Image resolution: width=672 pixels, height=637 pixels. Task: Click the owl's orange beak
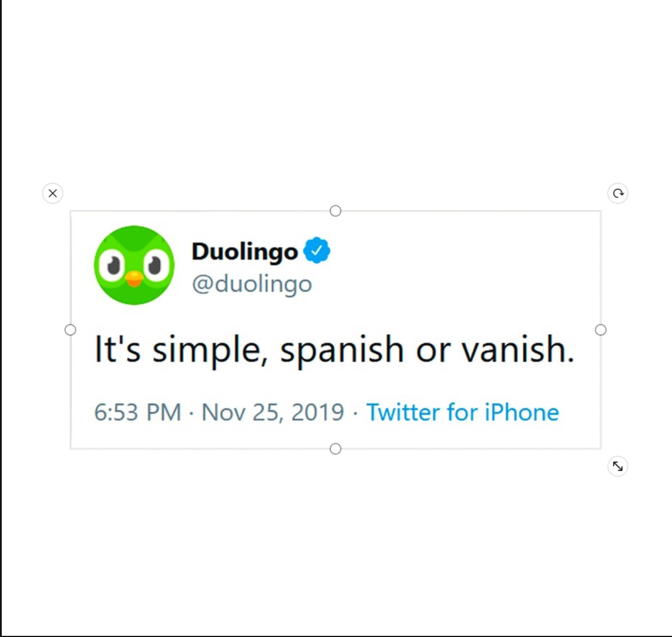tap(134, 279)
